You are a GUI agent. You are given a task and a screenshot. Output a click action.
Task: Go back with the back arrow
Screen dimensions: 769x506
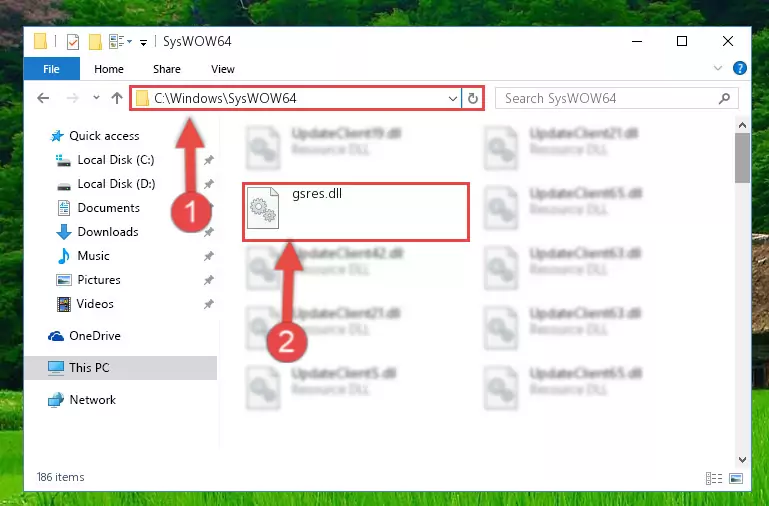click(43, 98)
